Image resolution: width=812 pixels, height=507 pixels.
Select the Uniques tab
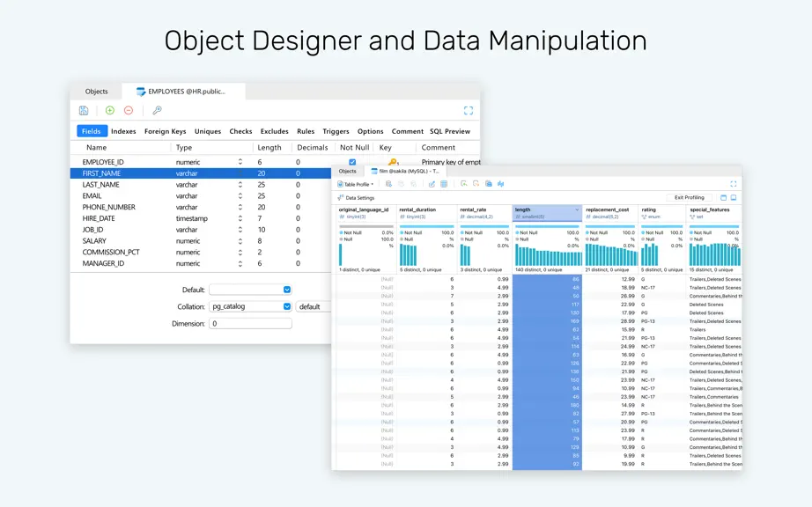click(x=208, y=131)
